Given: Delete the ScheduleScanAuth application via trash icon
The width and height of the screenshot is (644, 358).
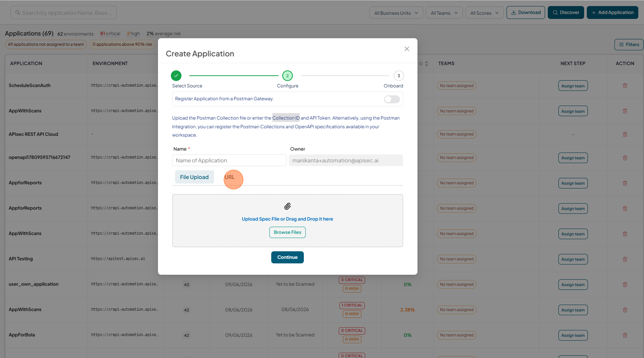Looking at the screenshot, I should point(625,86).
